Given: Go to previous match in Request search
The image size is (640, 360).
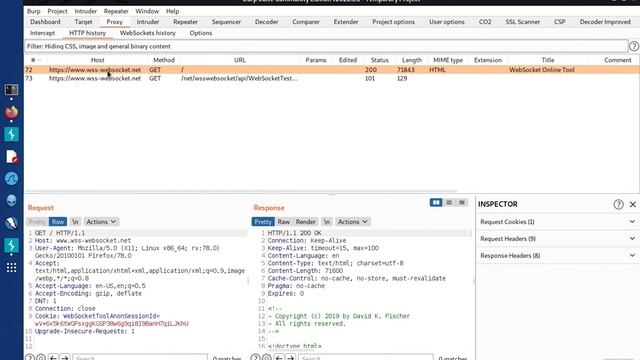Looking at the screenshot, I should click(x=53, y=358).
